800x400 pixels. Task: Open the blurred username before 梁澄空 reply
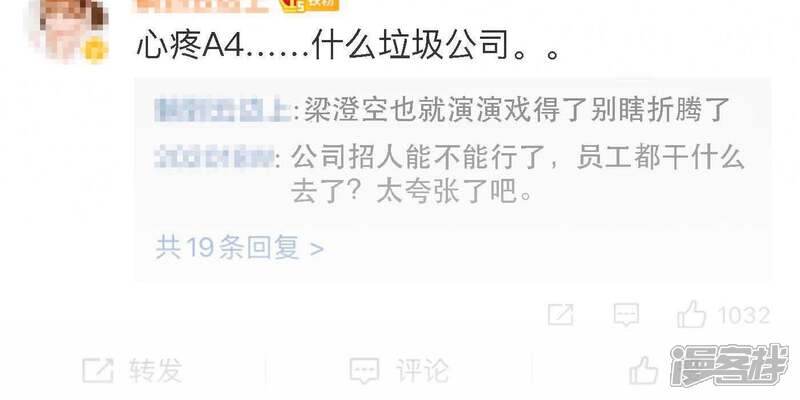tap(223, 110)
